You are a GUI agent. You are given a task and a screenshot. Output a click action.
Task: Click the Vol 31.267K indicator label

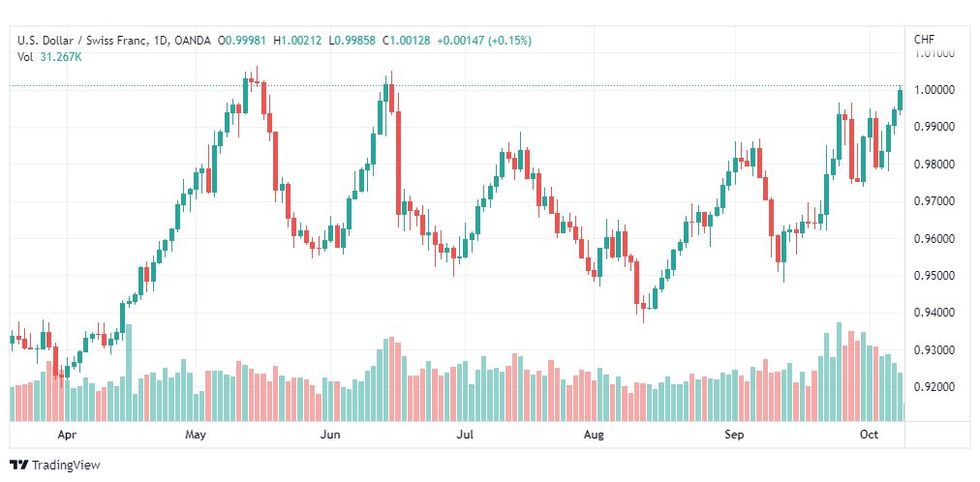tap(49, 57)
